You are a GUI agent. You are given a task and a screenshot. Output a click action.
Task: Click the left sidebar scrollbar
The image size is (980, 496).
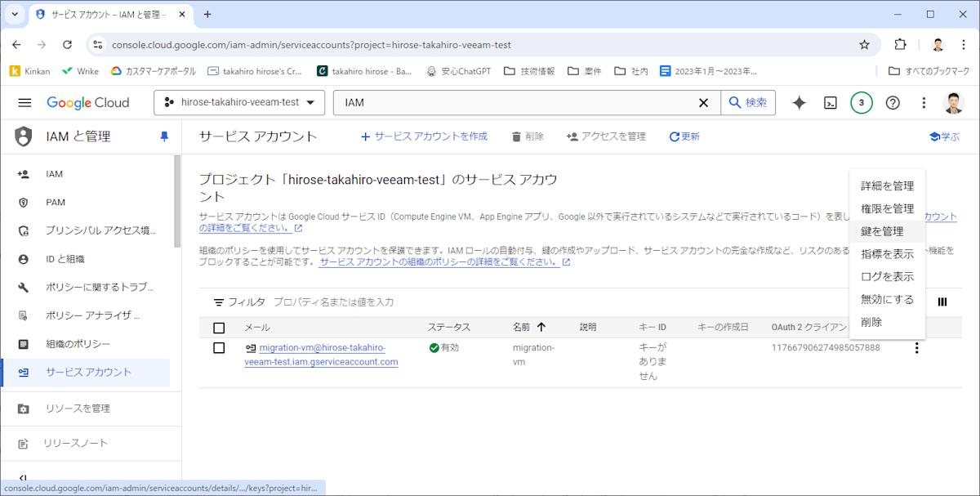click(177, 200)
